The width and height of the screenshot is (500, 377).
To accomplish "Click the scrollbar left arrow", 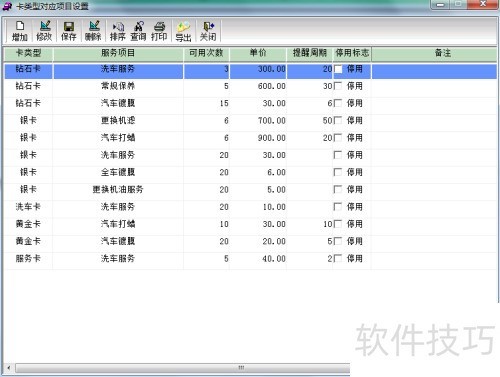I will pos(9,368).
